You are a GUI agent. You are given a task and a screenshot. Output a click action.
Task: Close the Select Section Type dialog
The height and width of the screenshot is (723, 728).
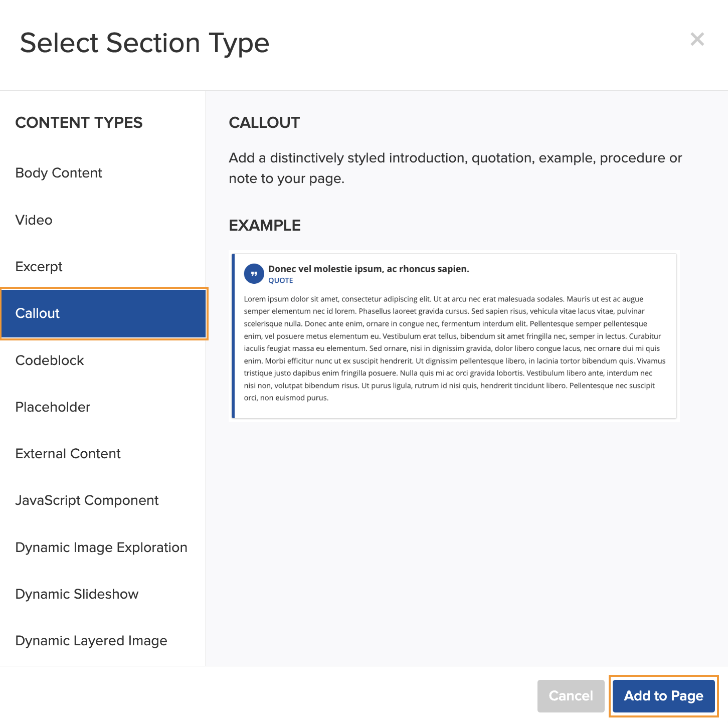tap(697, 39)
